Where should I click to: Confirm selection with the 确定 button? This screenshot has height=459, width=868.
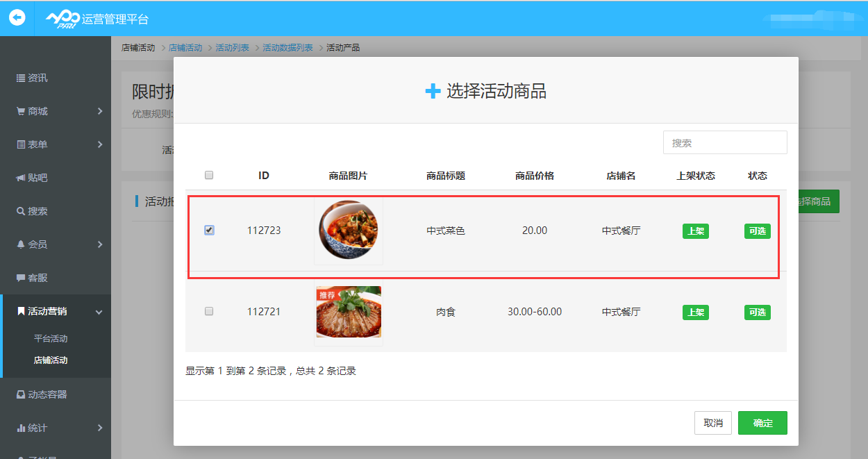762,422
